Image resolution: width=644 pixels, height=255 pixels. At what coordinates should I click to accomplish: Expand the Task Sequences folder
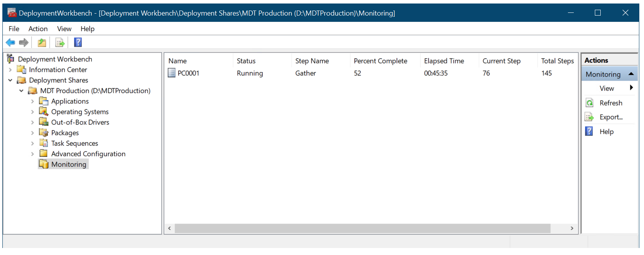[33, 143]
